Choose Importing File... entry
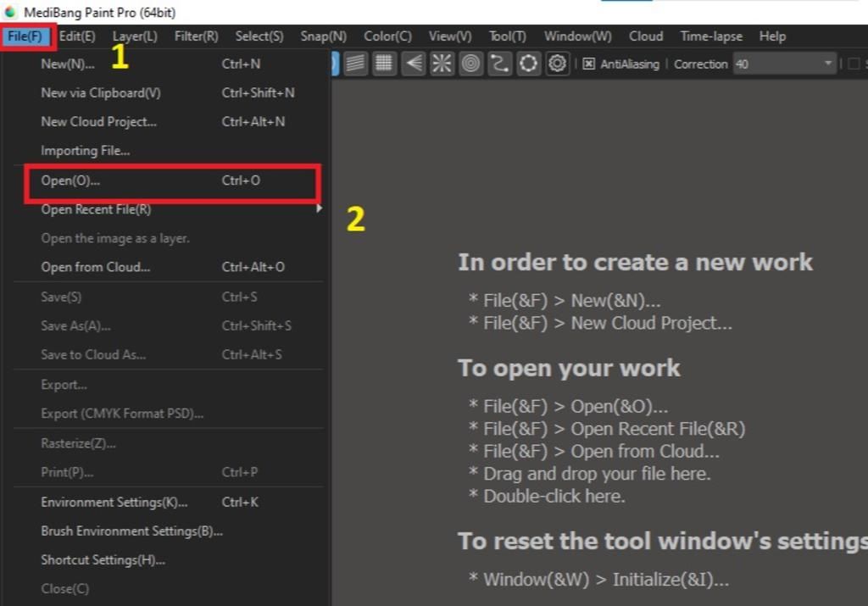The height and width of the screenshot is (606, 868). point(168,151)
